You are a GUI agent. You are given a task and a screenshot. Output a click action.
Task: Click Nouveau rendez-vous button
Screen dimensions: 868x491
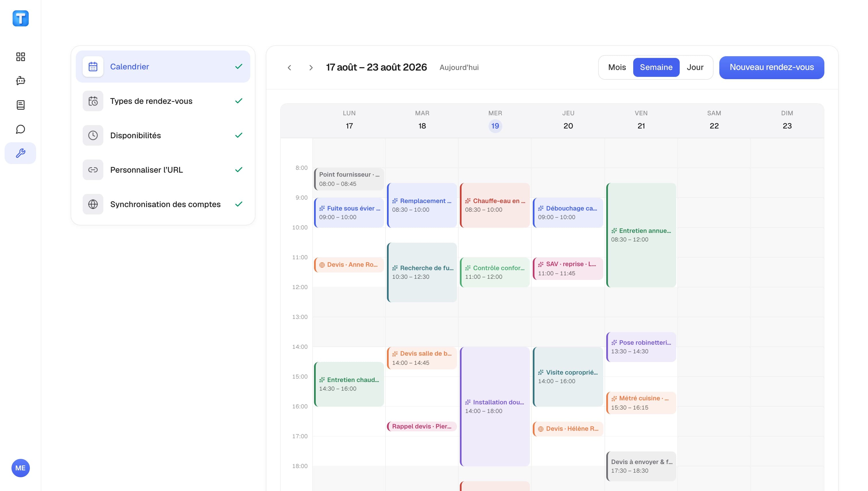coord(772,67)
